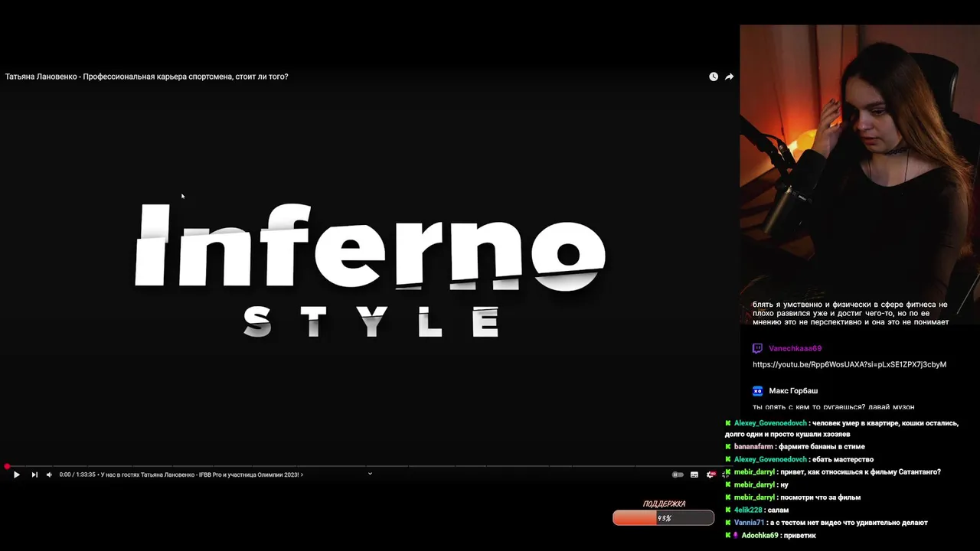Click the ПОДДЕРЖКА label
Image resolution: width=980 pixels, height=551 pixels.
tap(664, 504)
